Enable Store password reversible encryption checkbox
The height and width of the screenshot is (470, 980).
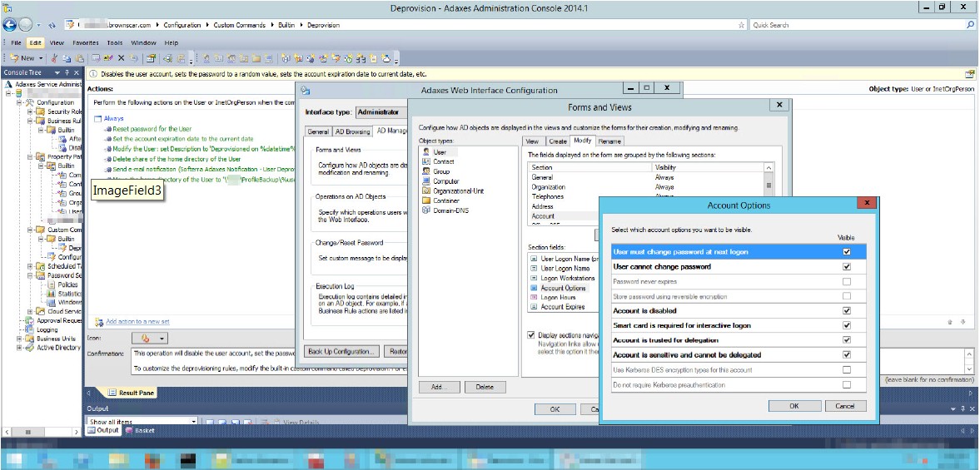pos(846,296)
